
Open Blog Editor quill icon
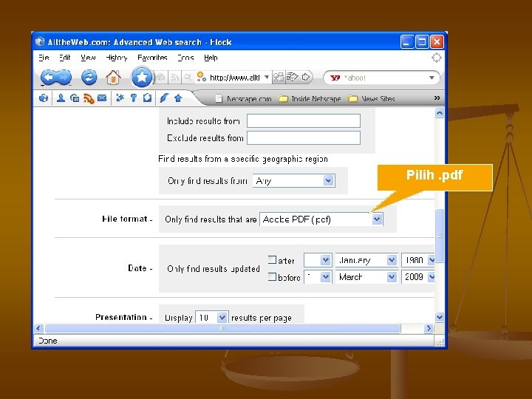(x=164, y=98)
